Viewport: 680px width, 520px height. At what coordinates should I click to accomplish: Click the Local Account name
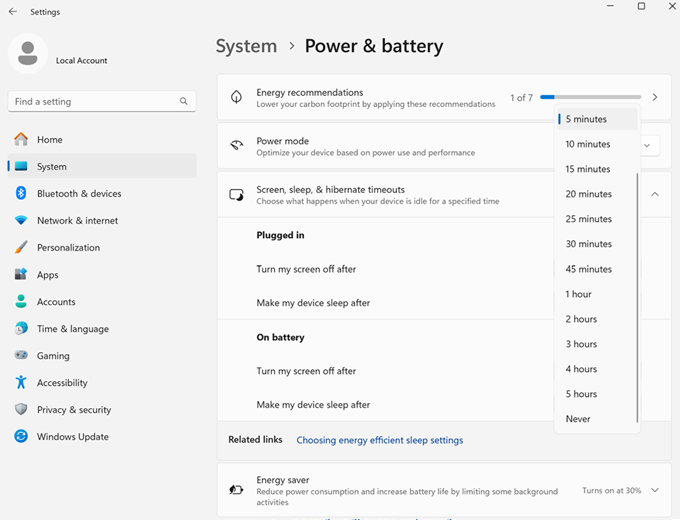tap(82, 61)
